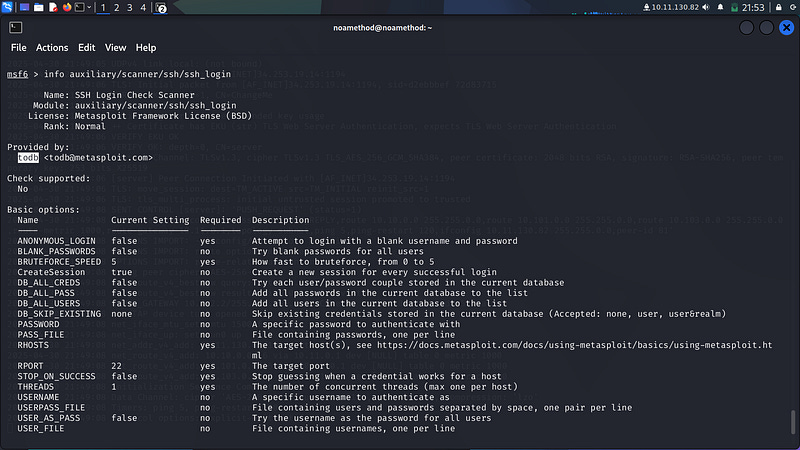Screen dimensions: 800x450
Task: Click the green battery status icon
Action: (734, 7)
